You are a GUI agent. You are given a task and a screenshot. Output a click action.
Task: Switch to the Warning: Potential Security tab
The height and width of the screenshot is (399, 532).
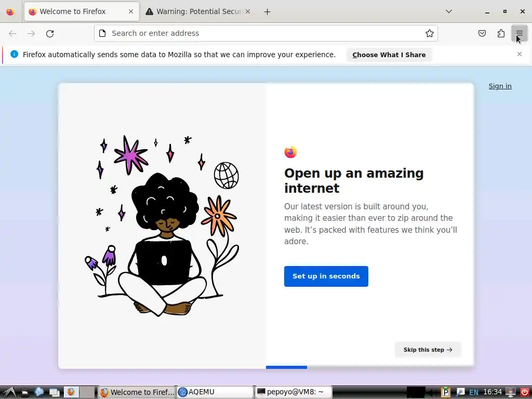(198, 11)
